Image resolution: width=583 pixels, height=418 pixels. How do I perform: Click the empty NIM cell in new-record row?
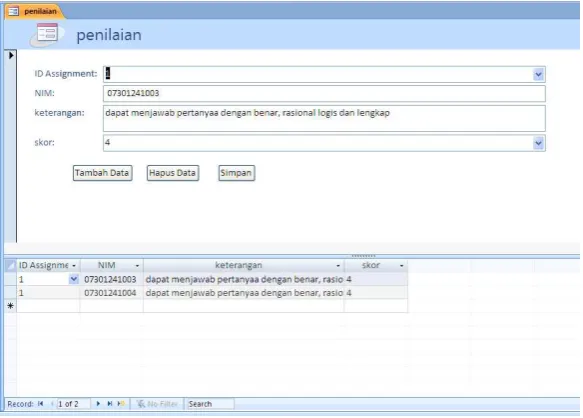pyautogui.click(x=112, y=306)
